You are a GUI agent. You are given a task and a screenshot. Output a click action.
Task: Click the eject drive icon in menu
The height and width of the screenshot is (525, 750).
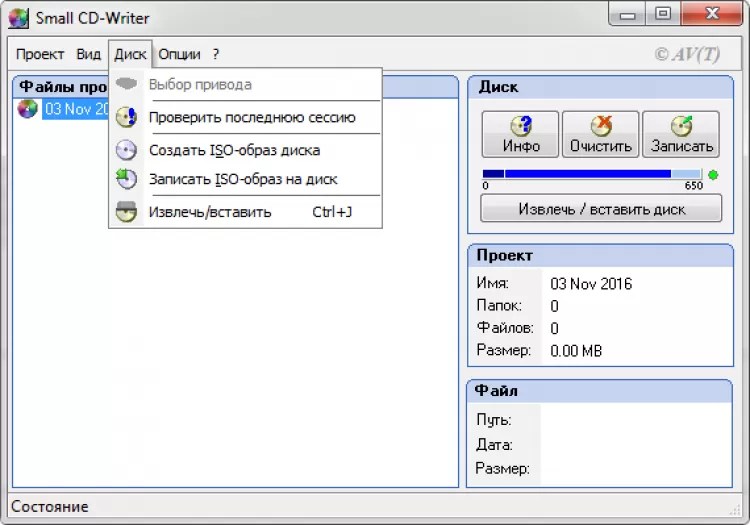click(x=127, y=211)
